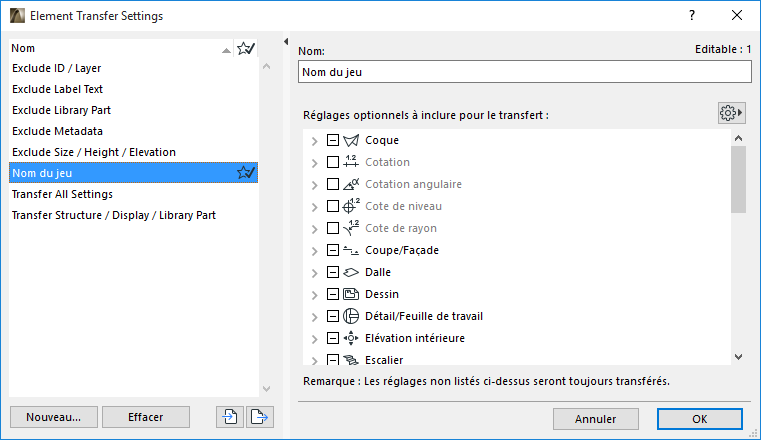The height and width of the screenshot is (440, 761).
Task: Click the Nom text input field
Action: [524, 71]
